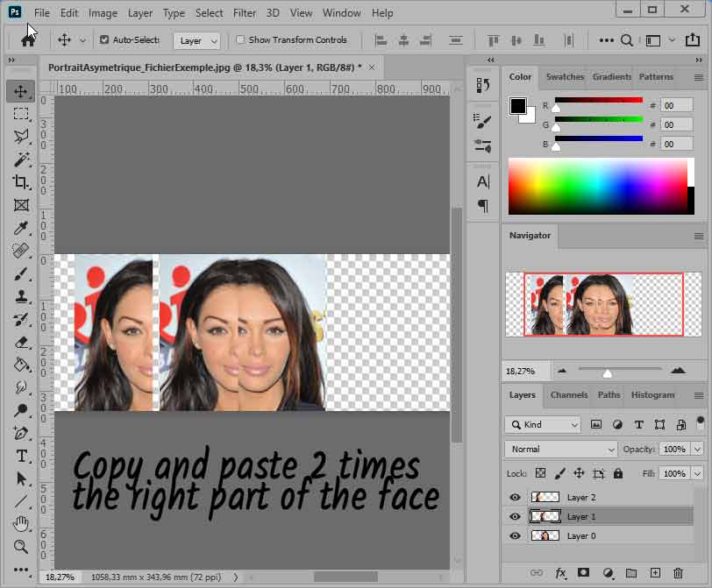The image size is (712, 588).
Task: Toggle lock all padlock
Action: point(618,474)
